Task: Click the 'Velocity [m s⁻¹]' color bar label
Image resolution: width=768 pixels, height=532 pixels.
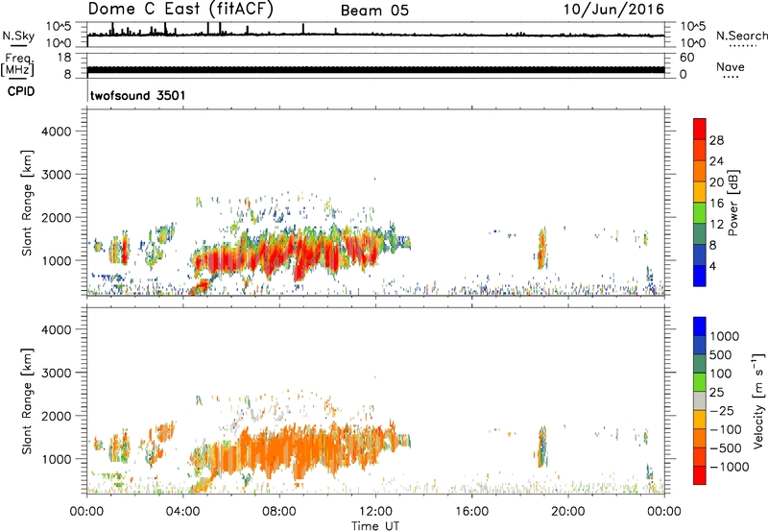Action: 758,400
